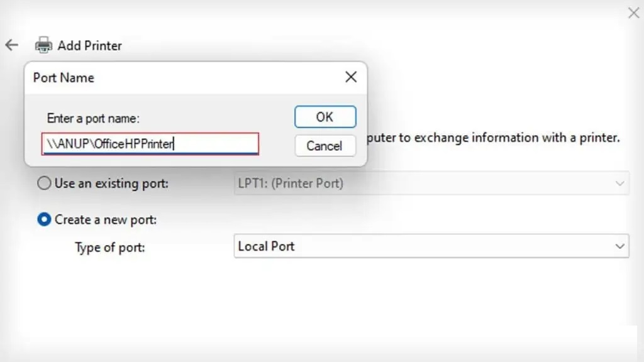Open the LPT1: (Printer Port) dropdown
The width and height of the screenshot is (644, 362).
pyautogui.click(x=431, y=183)
